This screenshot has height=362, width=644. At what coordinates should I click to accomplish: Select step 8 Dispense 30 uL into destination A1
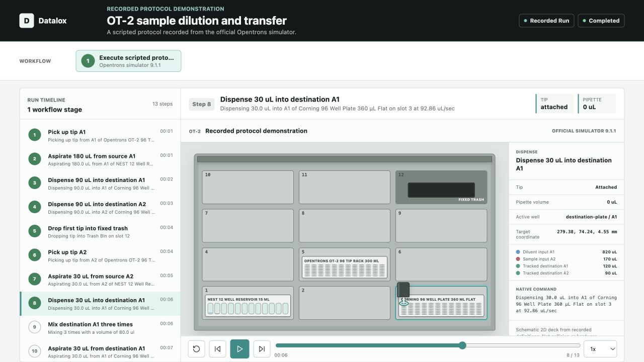coord(100,304)
